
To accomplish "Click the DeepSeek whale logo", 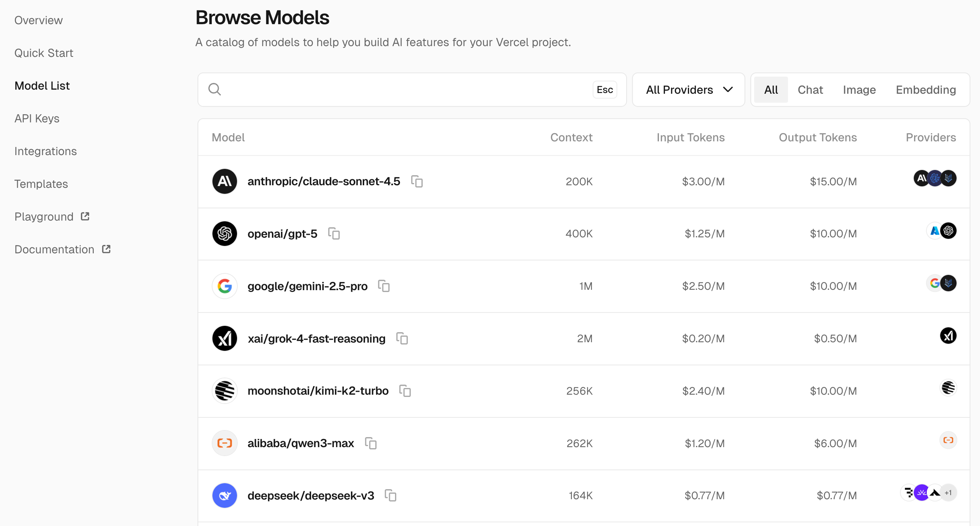I will click(x=224, y=495).
